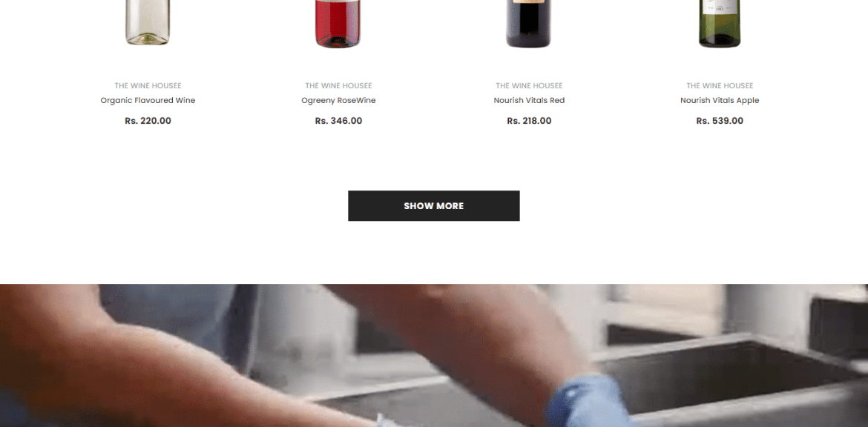
Task: Click the Rs. 346.00 price
Action: click(x=338, y=121)
